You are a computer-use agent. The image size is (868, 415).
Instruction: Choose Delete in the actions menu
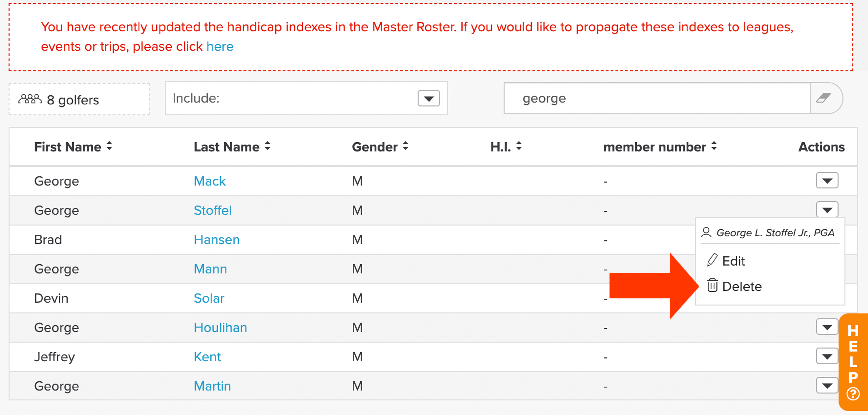pos(742,286)
